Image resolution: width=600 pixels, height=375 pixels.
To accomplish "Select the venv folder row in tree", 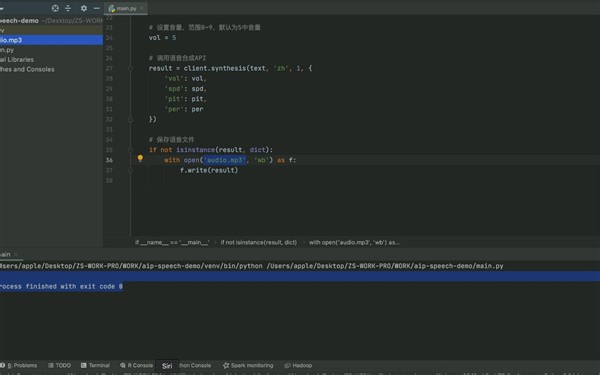I will point(51,30).
